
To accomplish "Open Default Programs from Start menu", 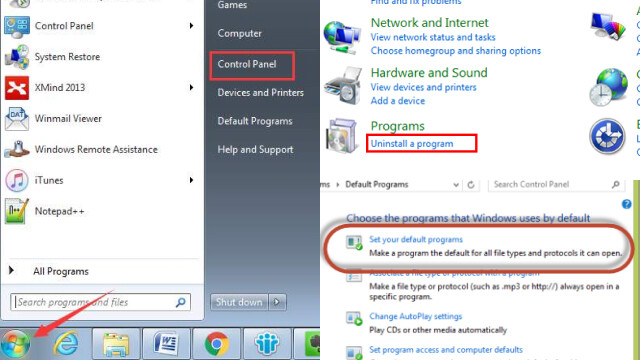I will 255,121.
